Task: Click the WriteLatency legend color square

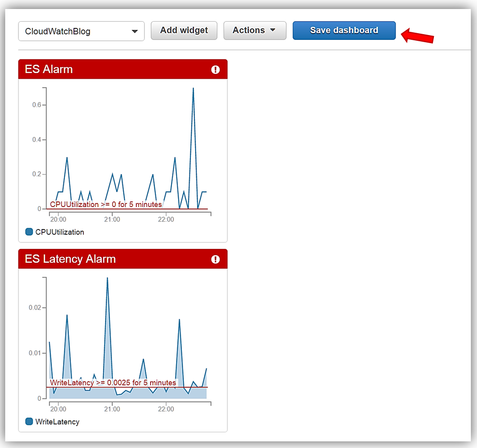Action: tap(29, 421)
